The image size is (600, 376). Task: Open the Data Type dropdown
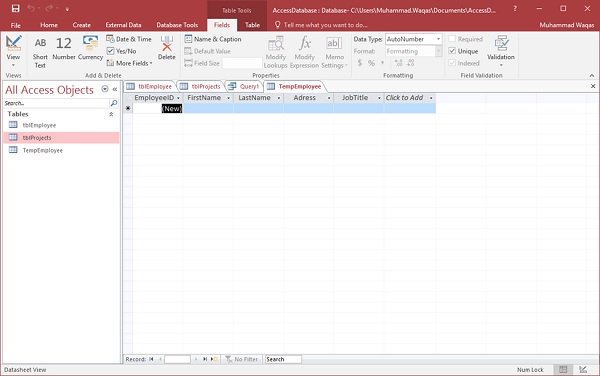(438, 39)
